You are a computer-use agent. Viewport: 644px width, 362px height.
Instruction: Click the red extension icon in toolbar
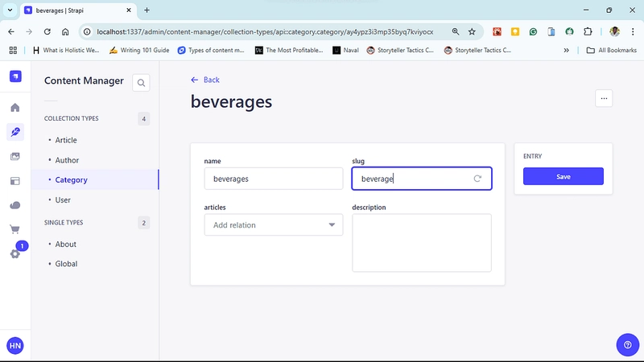[497, 31]
